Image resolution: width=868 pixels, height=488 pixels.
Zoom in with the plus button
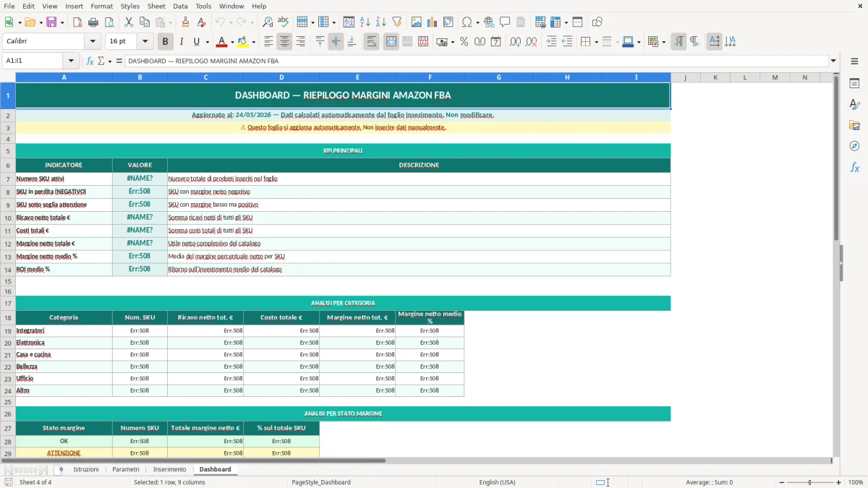pyautogui.click(x=839, y=482)
